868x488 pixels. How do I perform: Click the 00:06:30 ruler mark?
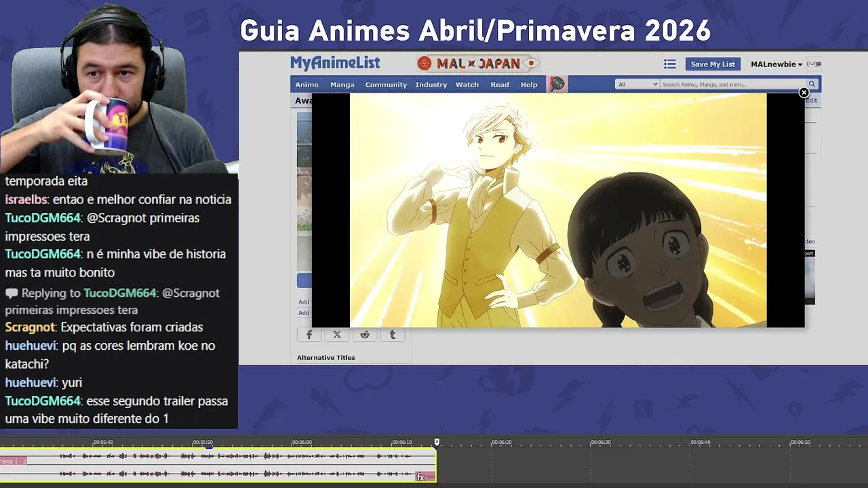(601, 442)
